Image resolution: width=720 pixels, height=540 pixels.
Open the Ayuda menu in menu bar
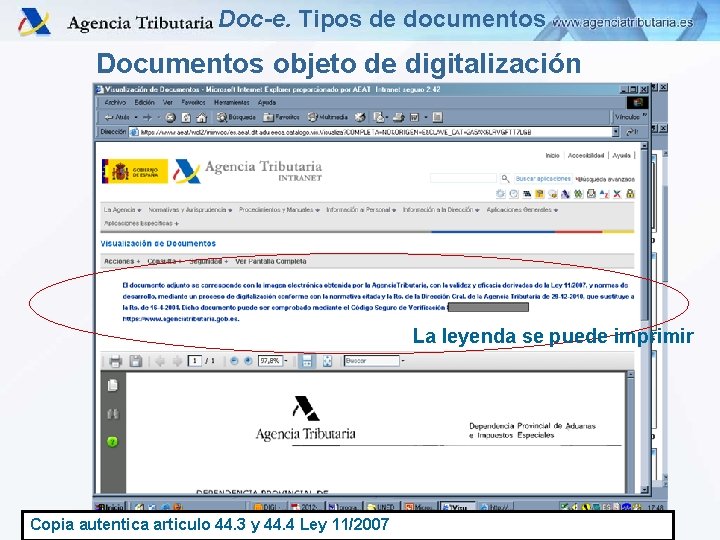pos(267,102)
